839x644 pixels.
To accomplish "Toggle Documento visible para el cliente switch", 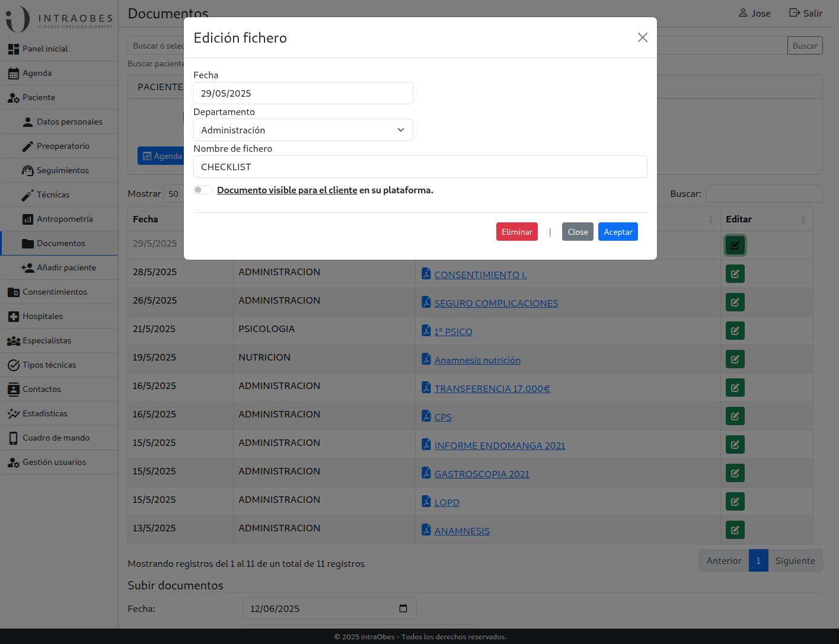I will point(203,190).
